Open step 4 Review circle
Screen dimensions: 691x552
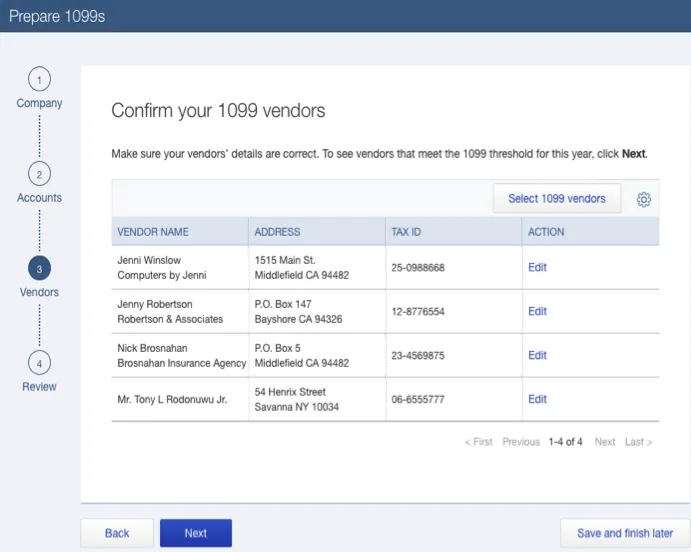[39, 363]
